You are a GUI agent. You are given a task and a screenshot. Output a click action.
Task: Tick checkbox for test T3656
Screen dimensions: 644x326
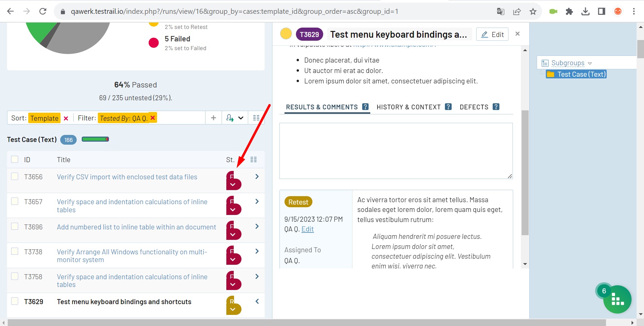[x=14, y=176]
